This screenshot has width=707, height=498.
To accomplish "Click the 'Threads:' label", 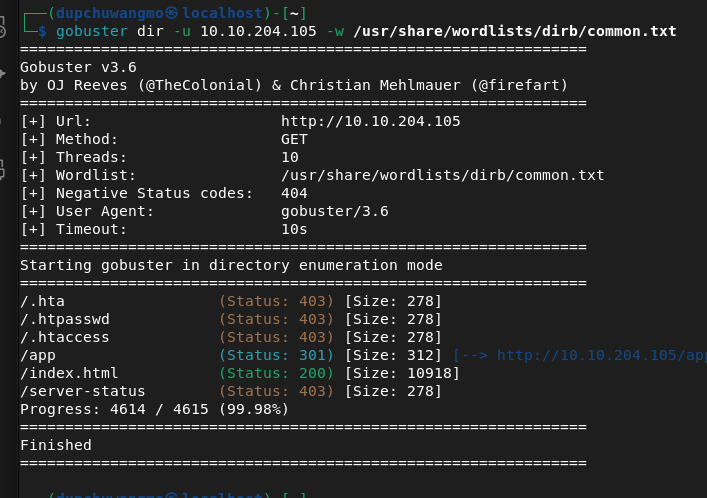I will 91,157.
